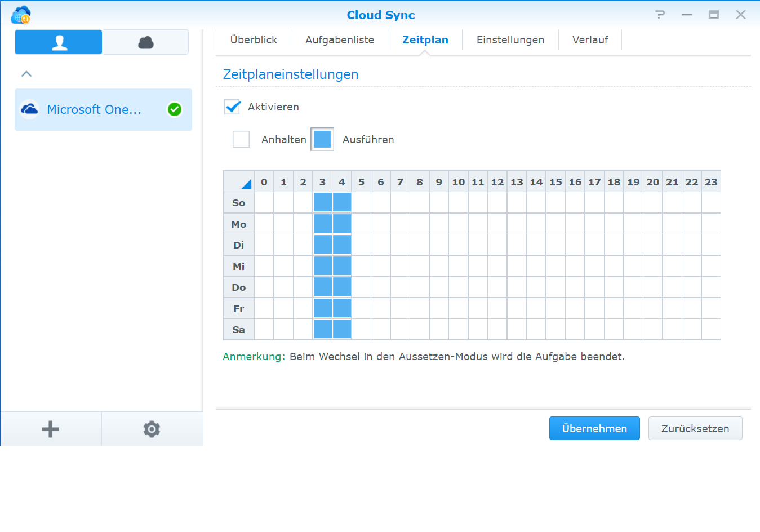760x532 pixels.
Task: Click the Do row header
Action: coord(239,287)
